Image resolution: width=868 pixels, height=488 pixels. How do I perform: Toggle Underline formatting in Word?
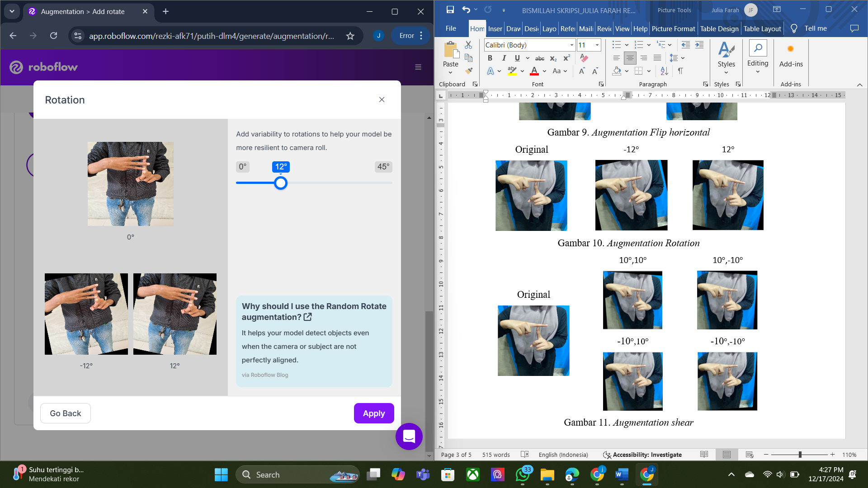[x=517, y=58]
